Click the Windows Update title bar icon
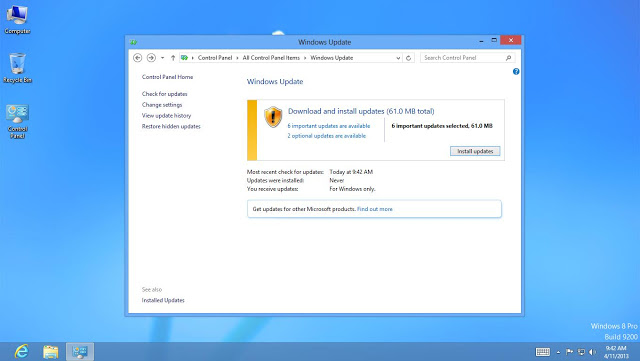The width and height of the screenshot is (640, 361). click(133, 42)
